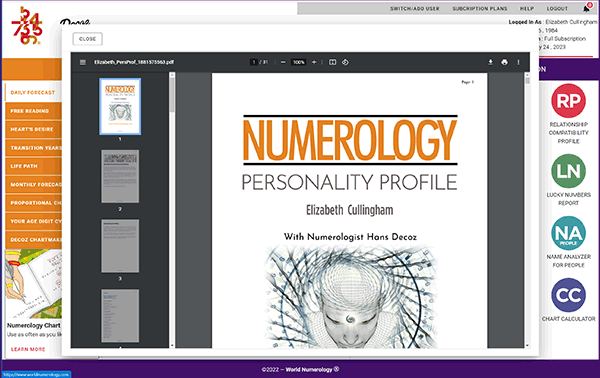The width and height of the screenshot is (600, 378).
Task: Select page 2 thumbnail in sidebar
Action: [x=120, y=176]
